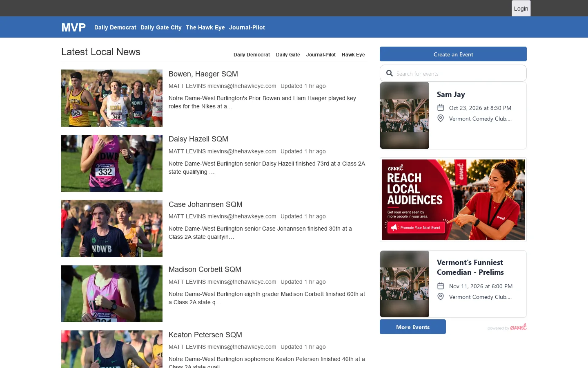Click the search magnifier icon in events box

[390, 74]
